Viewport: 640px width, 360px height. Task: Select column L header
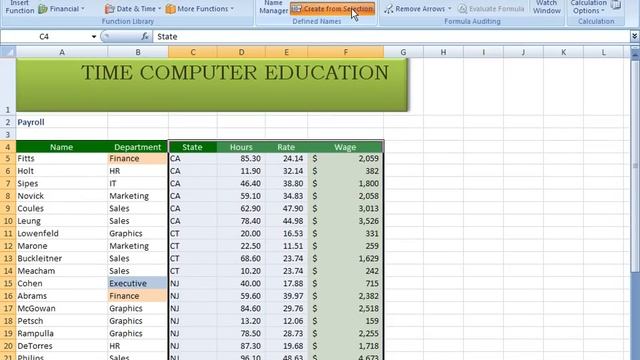tap(604, 52)
